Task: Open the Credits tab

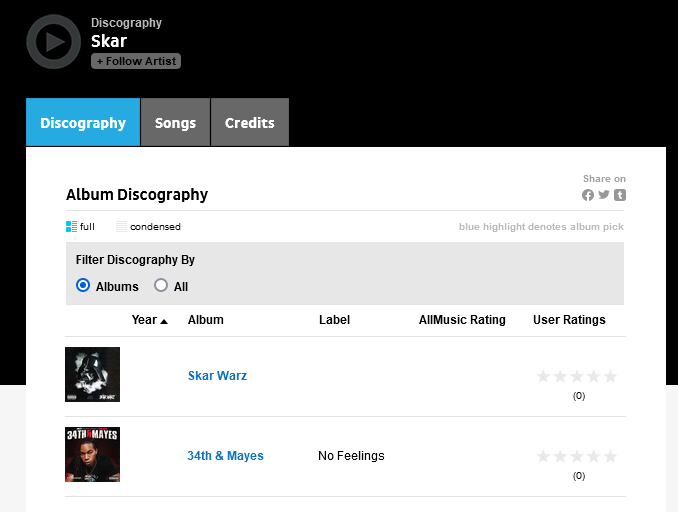Action: point(249,123)
